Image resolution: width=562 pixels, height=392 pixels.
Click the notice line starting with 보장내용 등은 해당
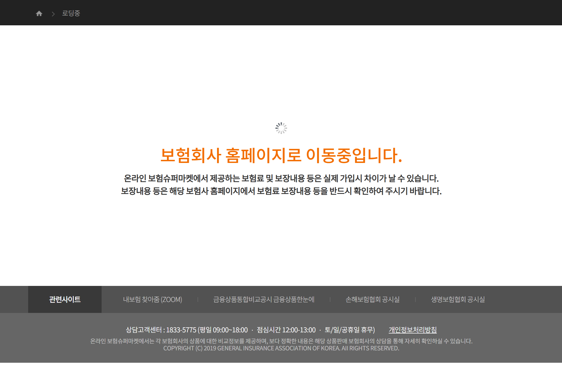[x=281, y=191]
